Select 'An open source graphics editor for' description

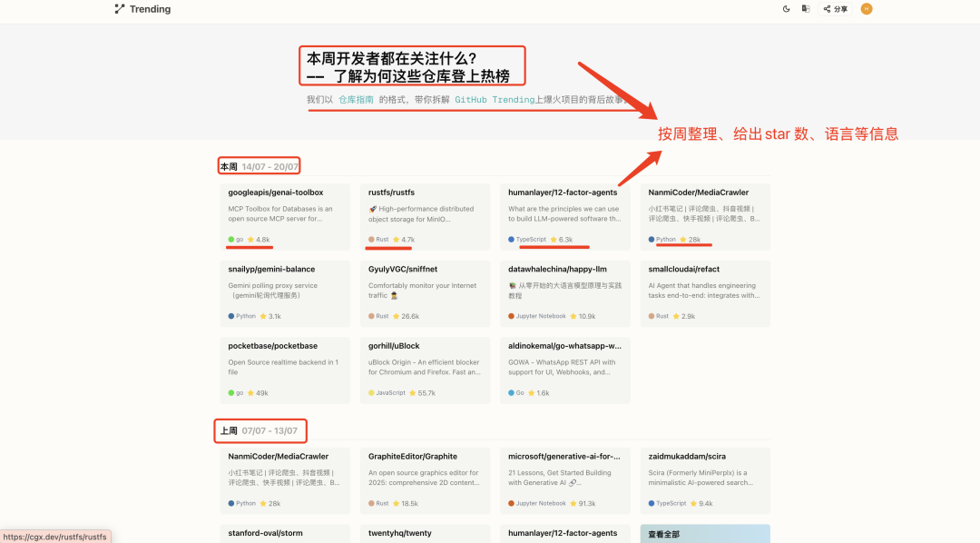pos(423,473)
